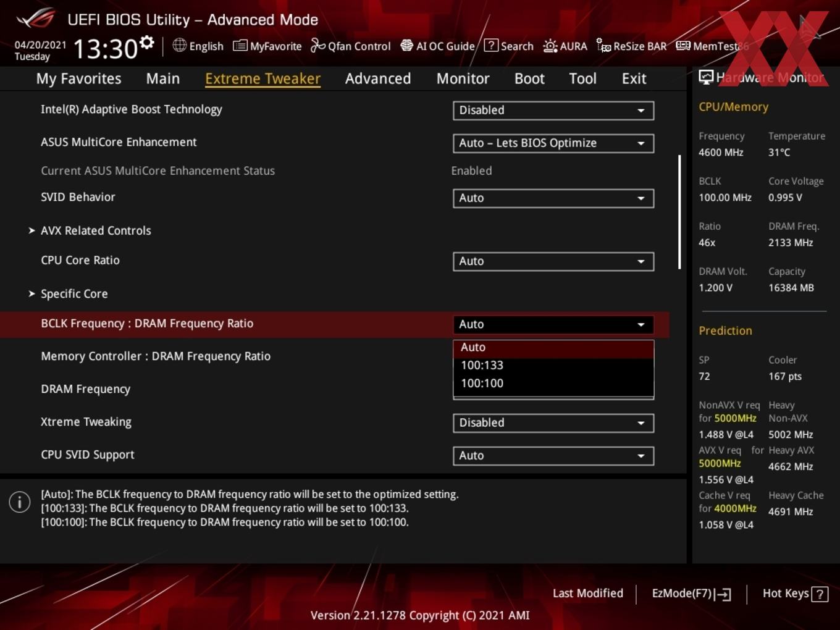
Task: Select CPU Core Ratio row label
Action: pos(80,260)
